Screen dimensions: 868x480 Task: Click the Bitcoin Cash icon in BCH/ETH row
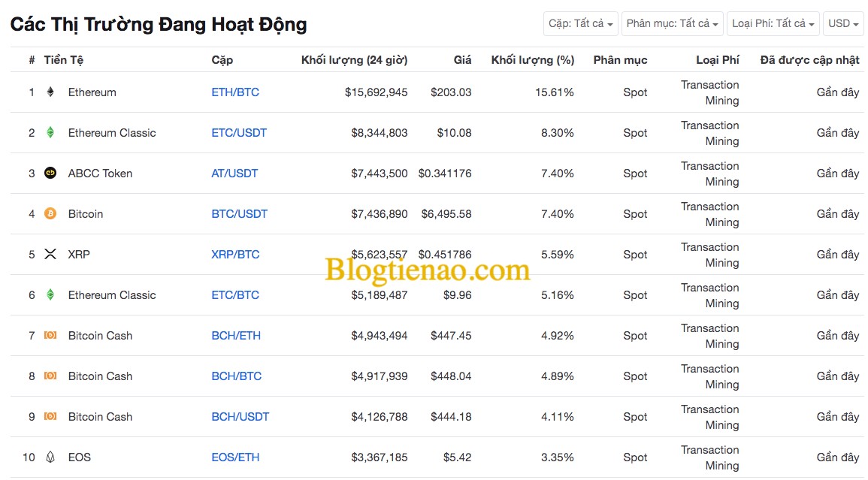[x=50, y=335]
